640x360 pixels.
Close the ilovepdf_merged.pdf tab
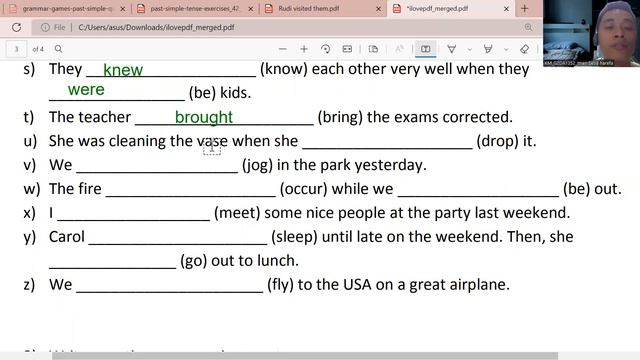click(506, 9)
